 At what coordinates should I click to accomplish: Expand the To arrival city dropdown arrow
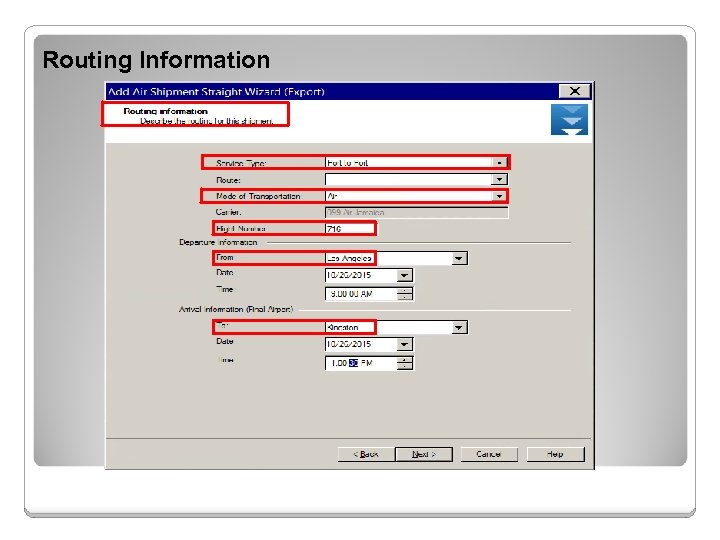tap(459, 327)
